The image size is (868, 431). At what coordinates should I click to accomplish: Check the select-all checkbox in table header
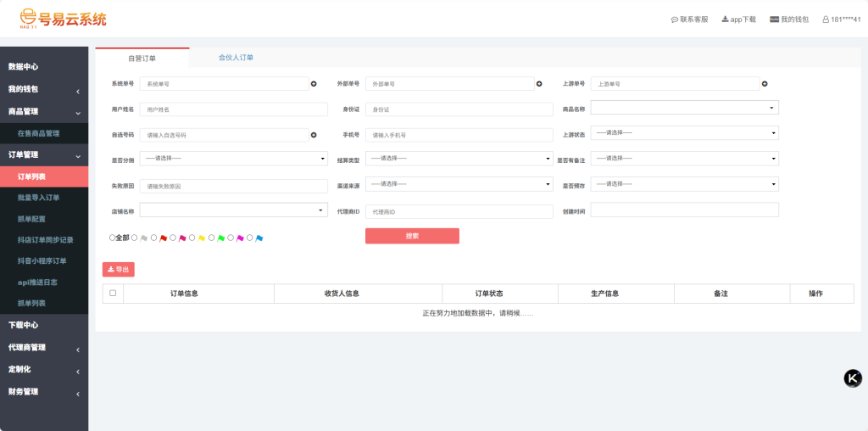click(x=113, y=294)
